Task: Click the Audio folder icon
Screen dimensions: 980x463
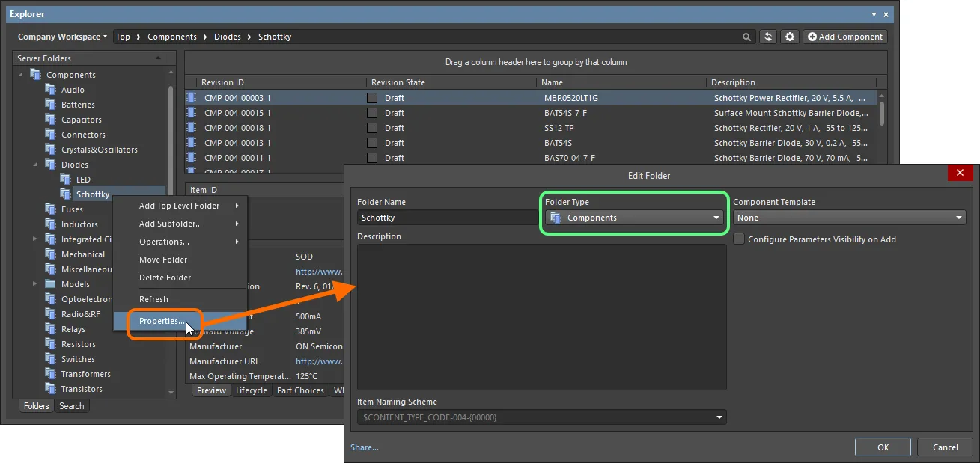Action: pyautogui.click(x=50, y=89)
